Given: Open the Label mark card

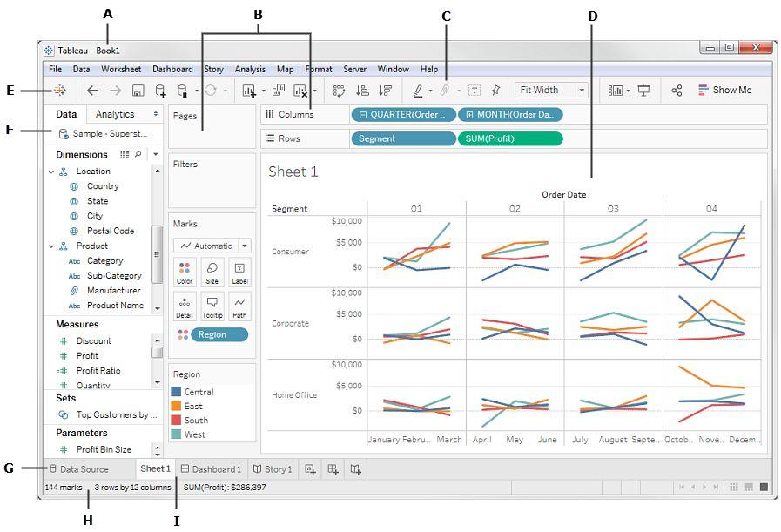Looking at the screenshot, I should tap(239, 273).
